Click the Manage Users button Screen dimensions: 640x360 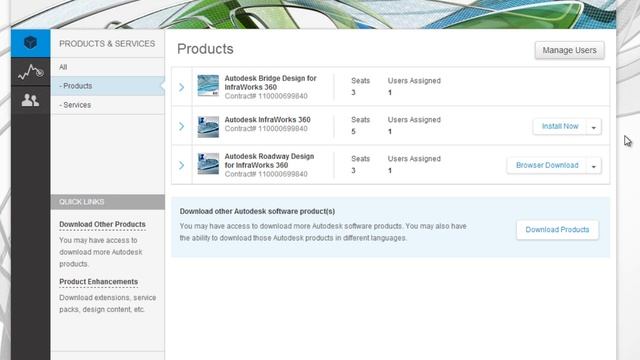569,50
